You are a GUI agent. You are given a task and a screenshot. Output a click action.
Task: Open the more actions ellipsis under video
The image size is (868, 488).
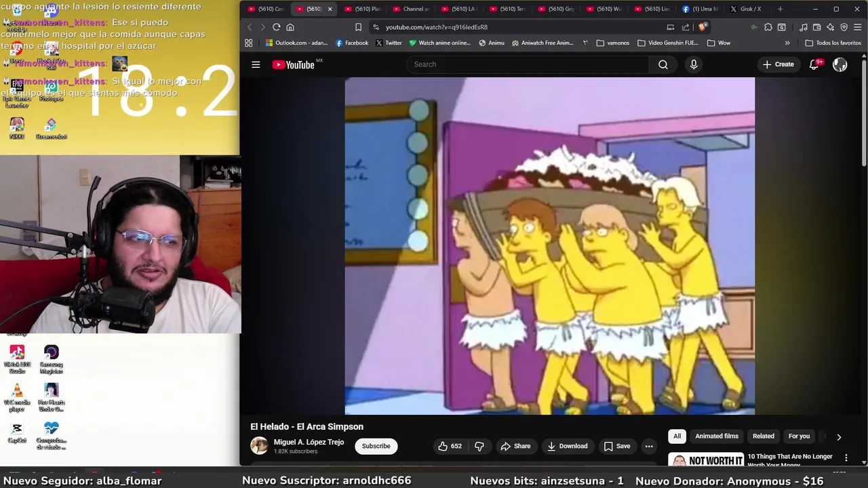(649, 446)
